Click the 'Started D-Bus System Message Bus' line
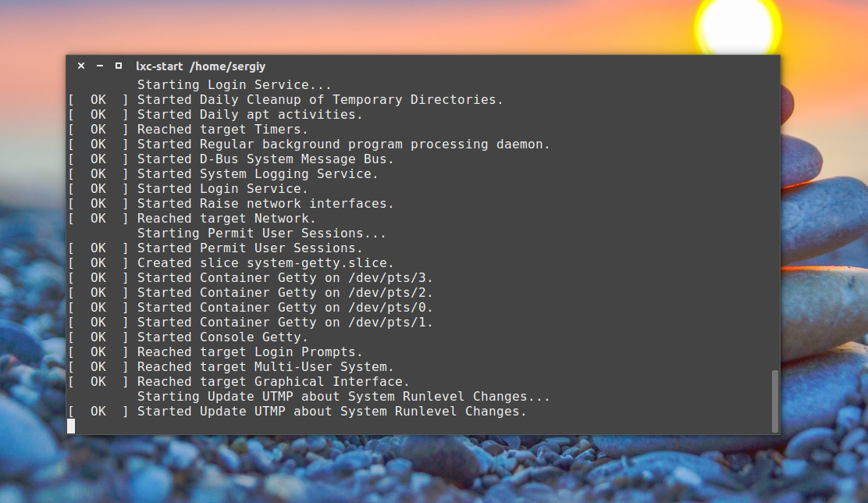 click(x=265, y=159)
